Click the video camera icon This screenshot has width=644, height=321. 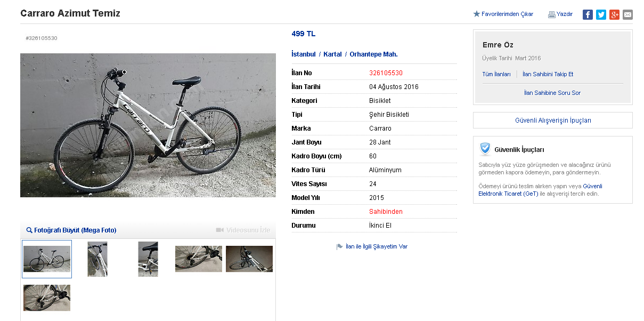click(x=220, y=230)
